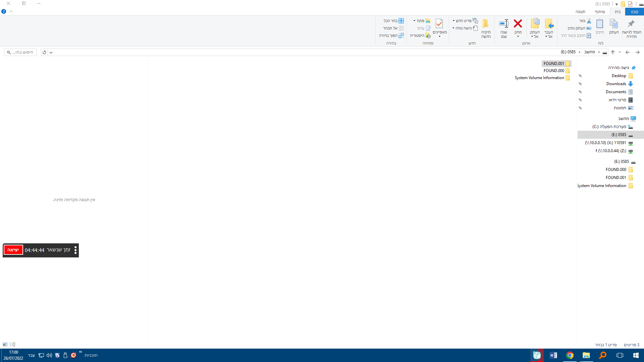The image size is (644, 362).
Task: Click the Copy icon in ribbon
Action: 614,24
